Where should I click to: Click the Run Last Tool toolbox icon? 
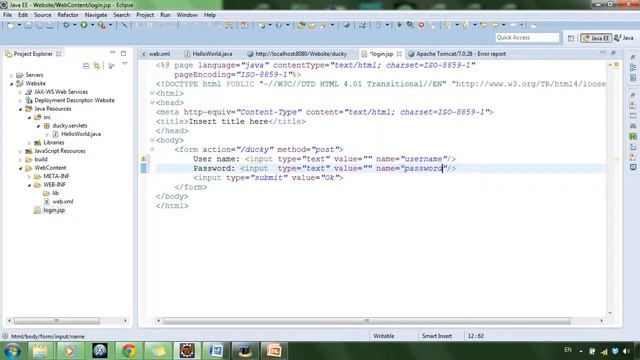tap(101, 25)
